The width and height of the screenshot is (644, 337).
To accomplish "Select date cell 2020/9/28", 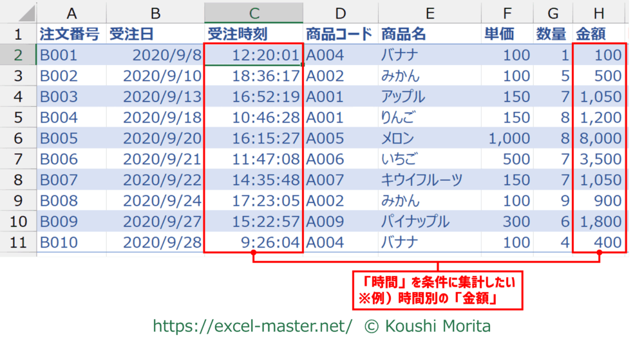I will click(x=155, y=243).
